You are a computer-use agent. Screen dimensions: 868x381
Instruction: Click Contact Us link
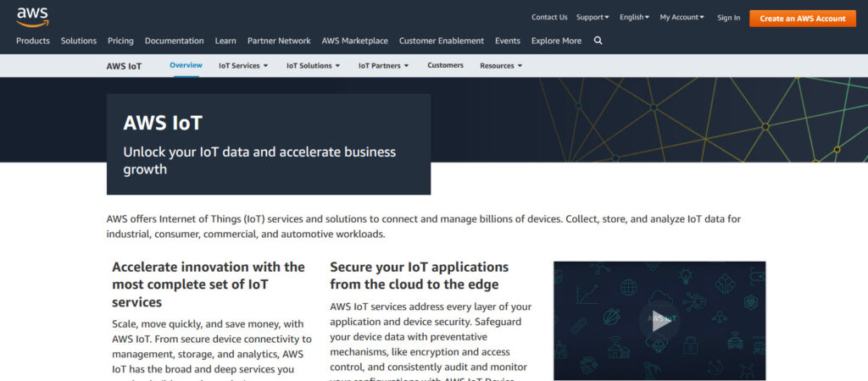pos(549,17)
